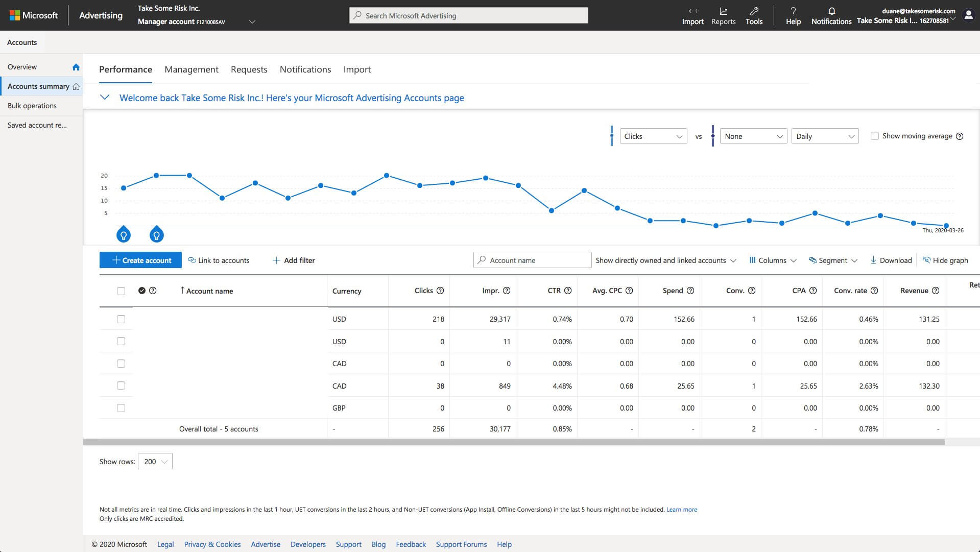This screenshot has width=980, height=552.
Task: Open Saved account reports in sidebar
Action: point(37,125)
